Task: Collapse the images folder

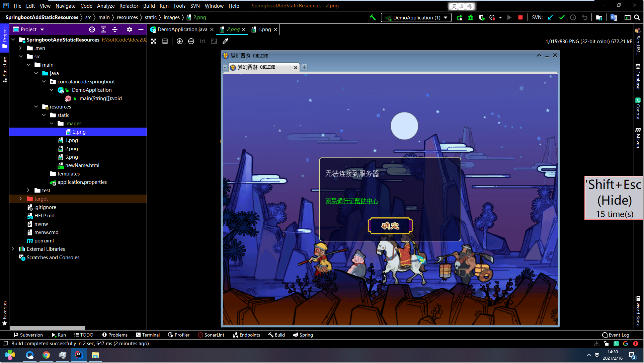Action: (x=52, y=124)
